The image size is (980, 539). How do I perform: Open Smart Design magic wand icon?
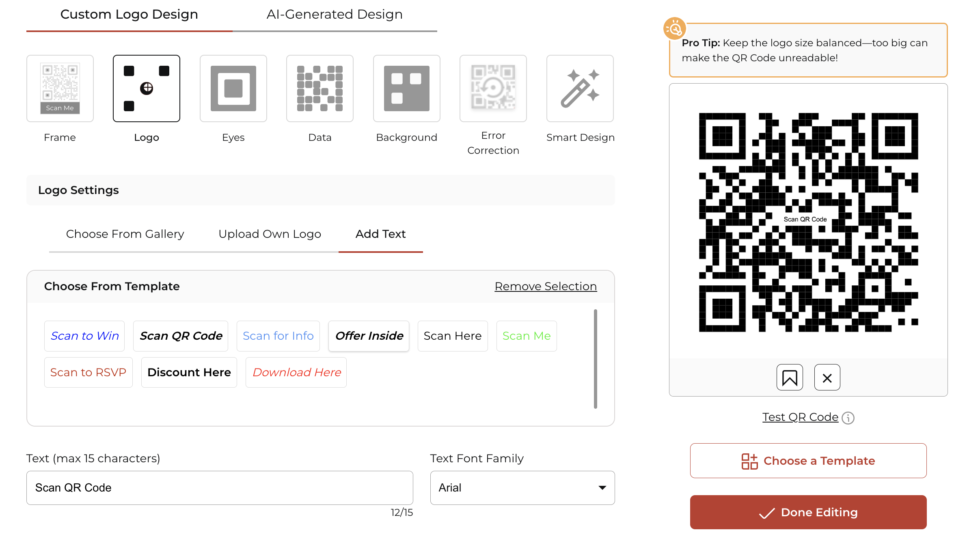pyautogui.click(x=580, y=88)
